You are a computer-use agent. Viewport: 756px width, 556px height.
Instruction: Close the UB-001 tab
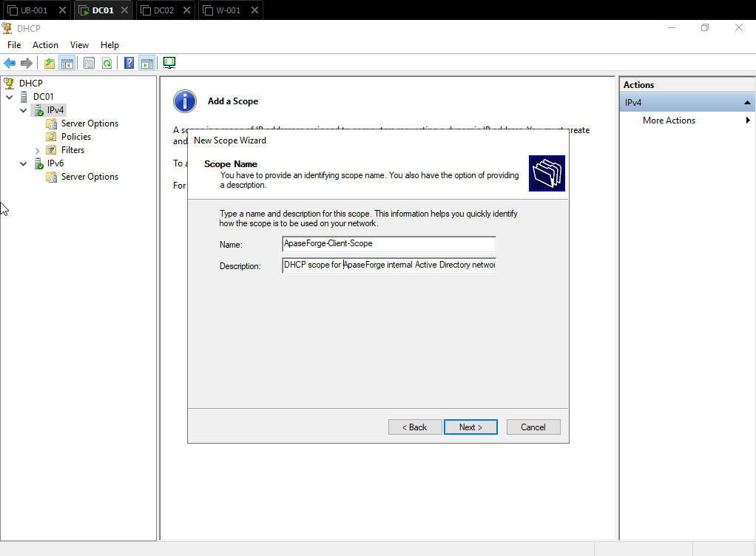coord(62,10)
